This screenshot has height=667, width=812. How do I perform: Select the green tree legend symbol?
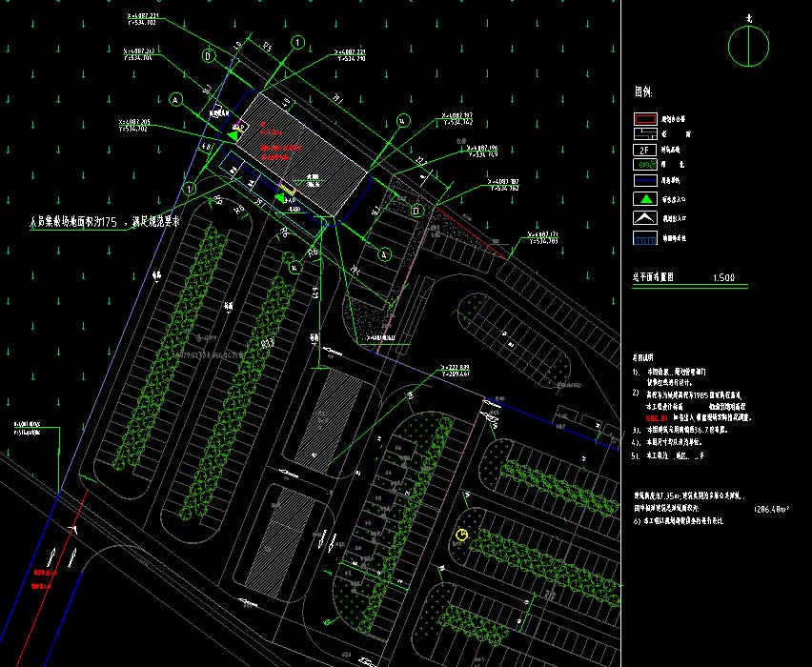click(x=646, y=164)
